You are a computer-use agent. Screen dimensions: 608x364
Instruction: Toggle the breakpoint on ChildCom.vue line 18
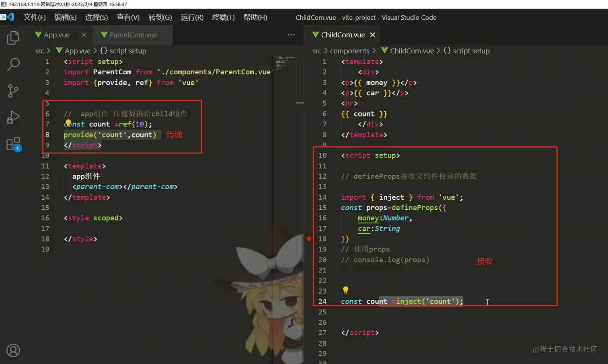[x=309, y=239]
